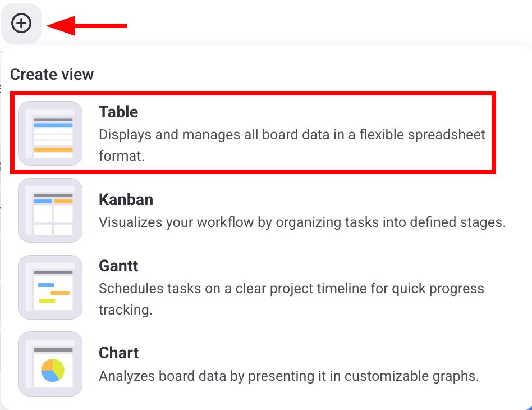Image resolution: width=532 pixels, height=410 pixels.
Task: Click the Kanban view board icon
Action: pos(51,211)
